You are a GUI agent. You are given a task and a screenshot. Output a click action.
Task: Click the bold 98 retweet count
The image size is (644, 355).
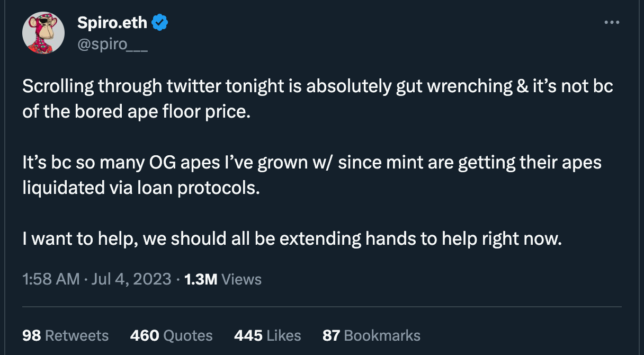click(31, 335)
